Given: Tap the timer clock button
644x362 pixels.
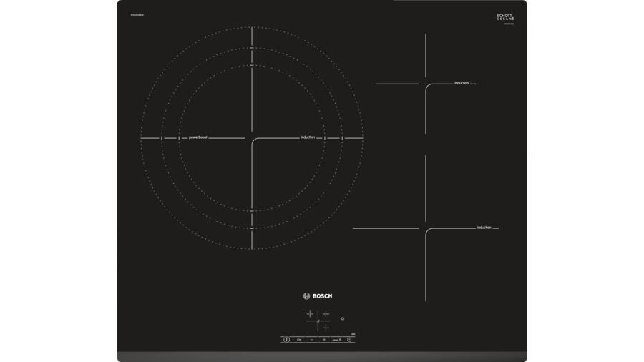Looking at the screenshot, I should (349, 340).
